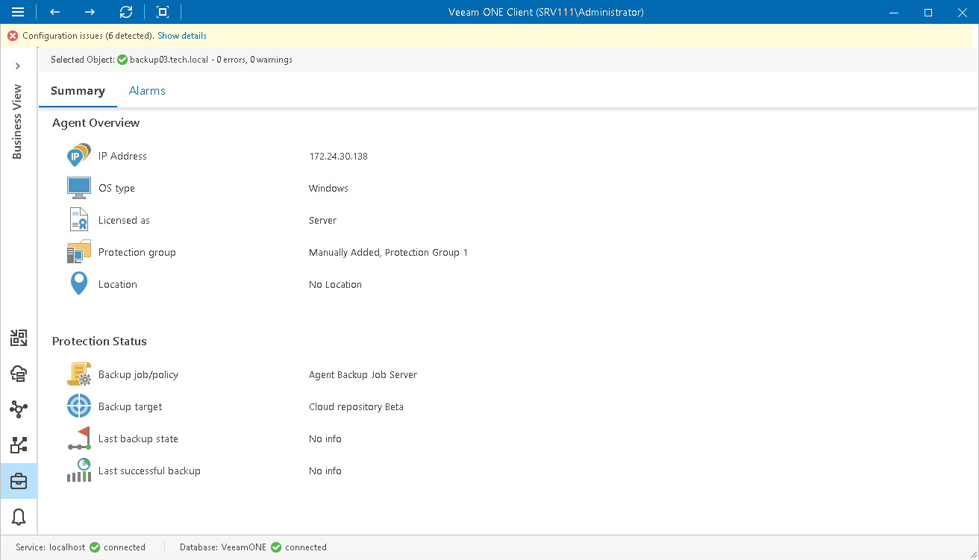Switch to the Alarms tab
The width and height of the screenshot is (979, 560).
(x=146, y=90)
